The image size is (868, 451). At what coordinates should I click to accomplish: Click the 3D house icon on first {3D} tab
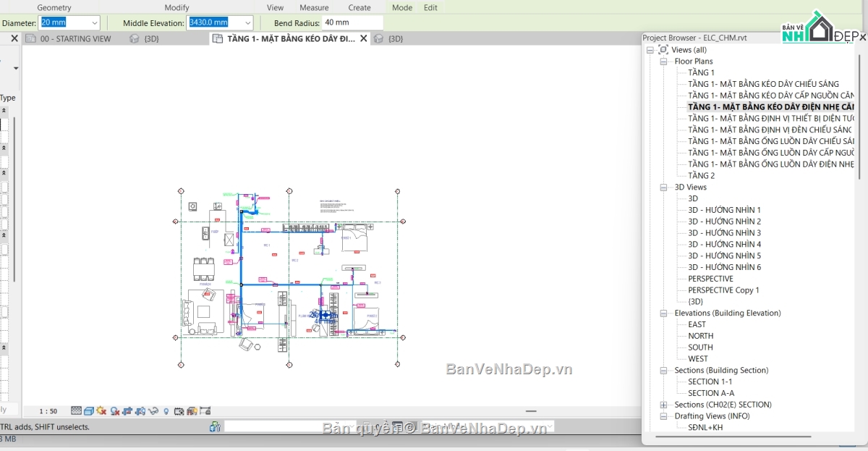(x=134, y=38)
